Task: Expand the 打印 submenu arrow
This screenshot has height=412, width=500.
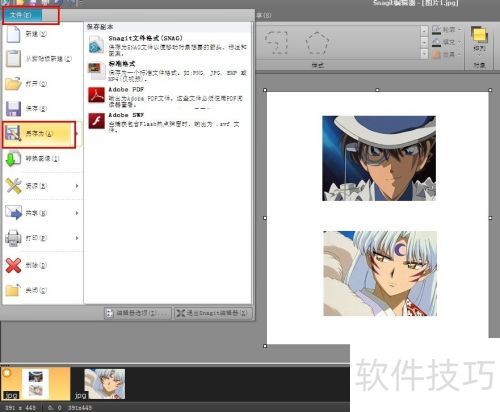Action: pos(77,238)
